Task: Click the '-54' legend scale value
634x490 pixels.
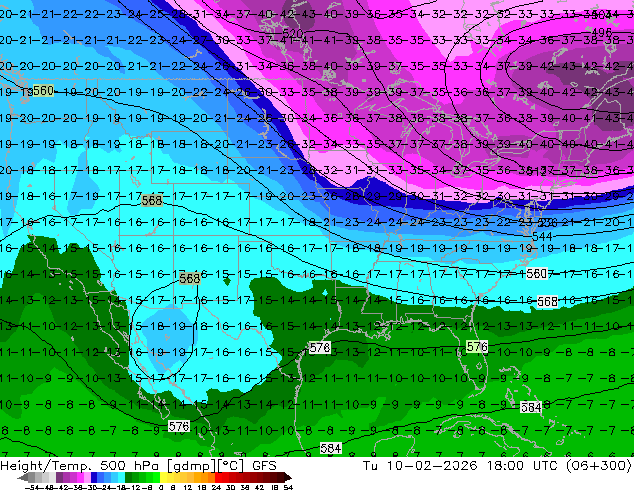Action: (x=34, y=487)
